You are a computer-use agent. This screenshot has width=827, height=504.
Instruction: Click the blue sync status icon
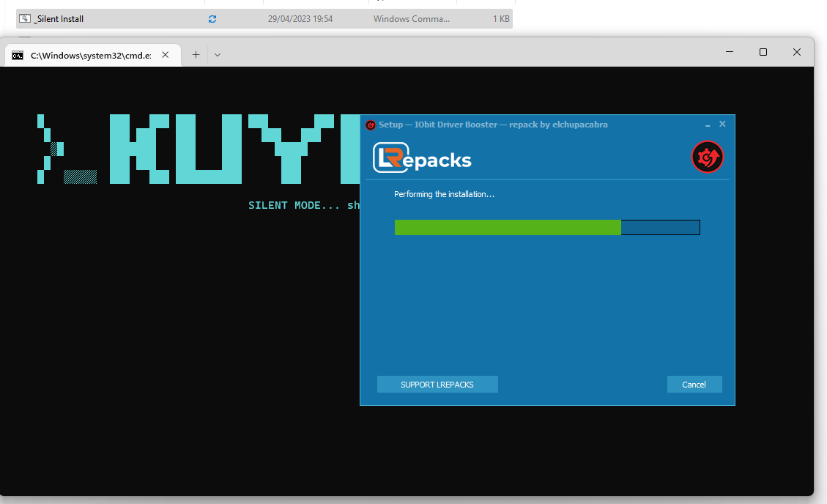(212, 19)
